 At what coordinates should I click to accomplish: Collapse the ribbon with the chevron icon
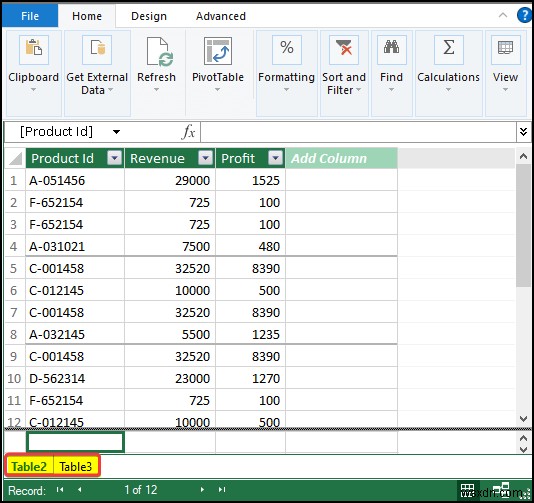[503, 15]
